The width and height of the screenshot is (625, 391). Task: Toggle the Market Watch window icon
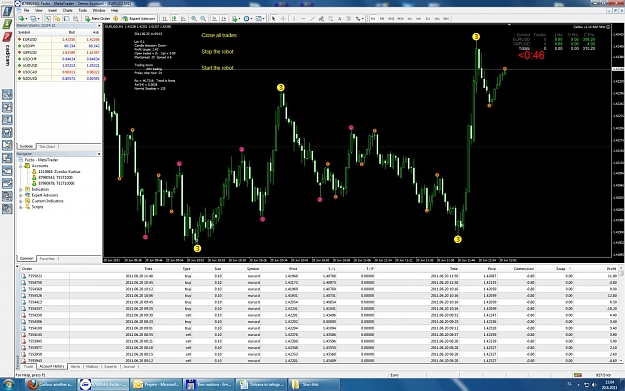point(47,18)
